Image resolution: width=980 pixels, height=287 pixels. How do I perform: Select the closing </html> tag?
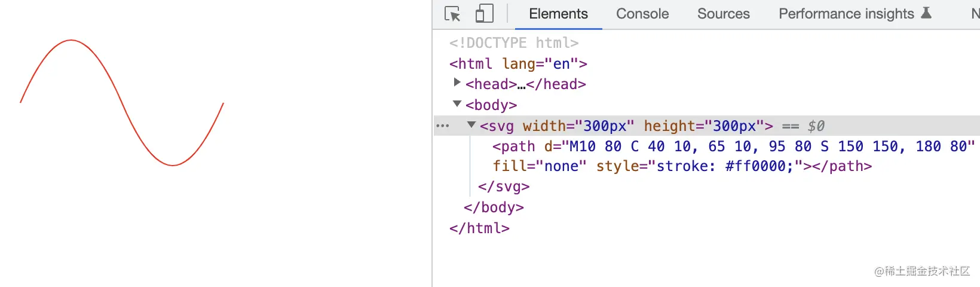pyautogui.click(x=479, y=228)
